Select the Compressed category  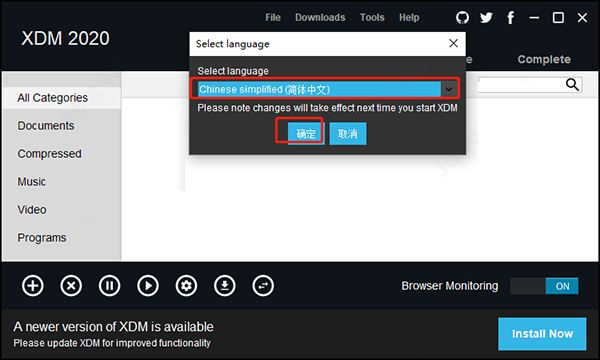(x=49, y=154)
